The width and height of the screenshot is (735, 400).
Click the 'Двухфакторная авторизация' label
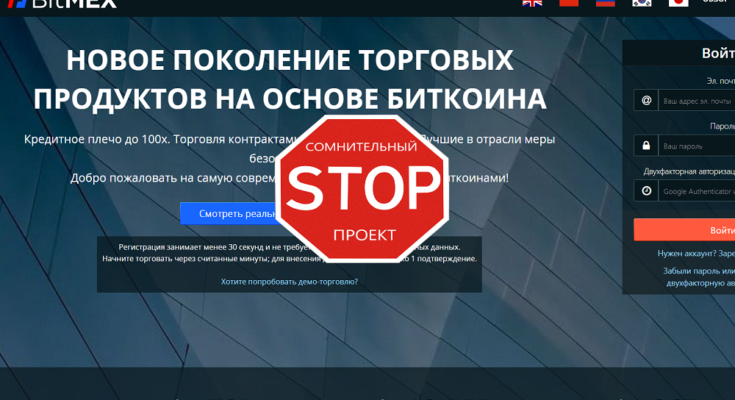click(689, 172)
